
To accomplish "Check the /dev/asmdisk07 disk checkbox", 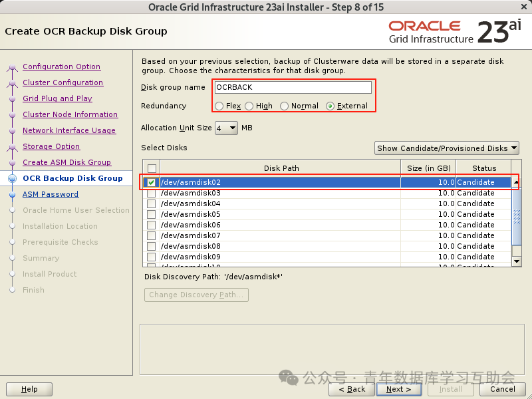I will tap(152, 235).
